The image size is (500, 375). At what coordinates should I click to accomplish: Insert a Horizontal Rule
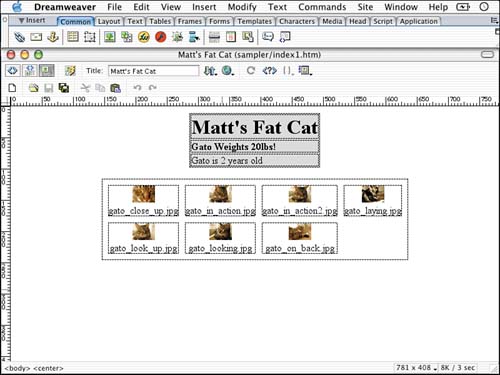[x=214, y=37]
